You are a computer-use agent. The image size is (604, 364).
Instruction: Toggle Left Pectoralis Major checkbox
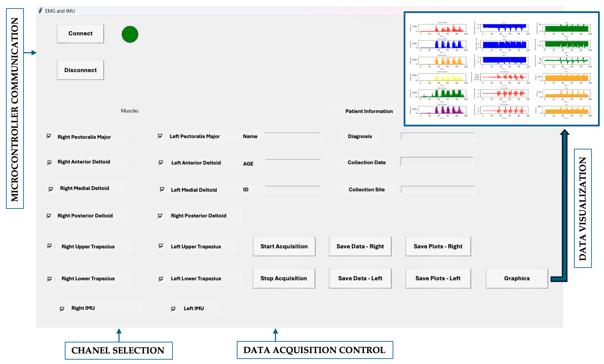pos(160,136)
